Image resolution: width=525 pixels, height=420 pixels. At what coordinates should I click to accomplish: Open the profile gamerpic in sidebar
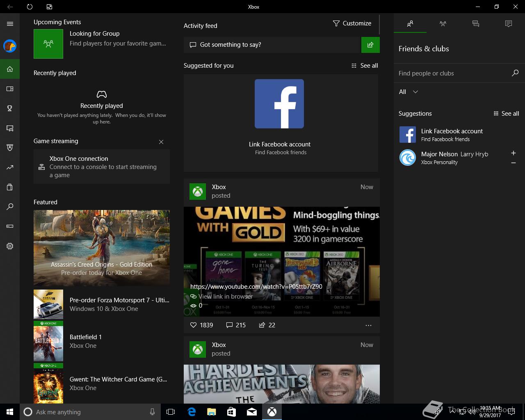10,46
